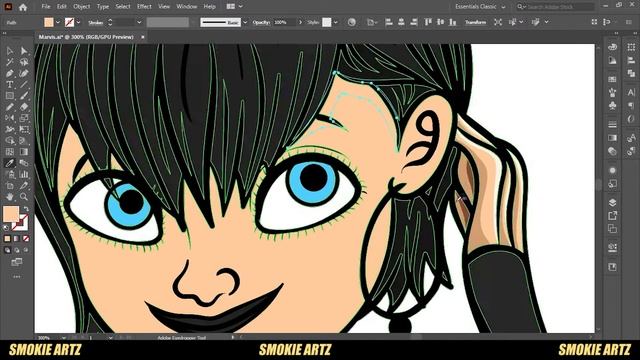
Task: Open the Select menu
Action: point(123,7)
